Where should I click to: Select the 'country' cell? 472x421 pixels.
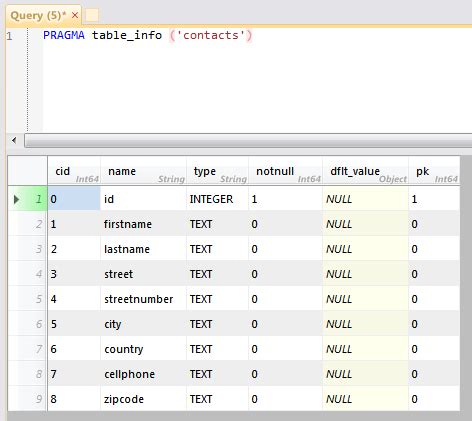[143, 349]
